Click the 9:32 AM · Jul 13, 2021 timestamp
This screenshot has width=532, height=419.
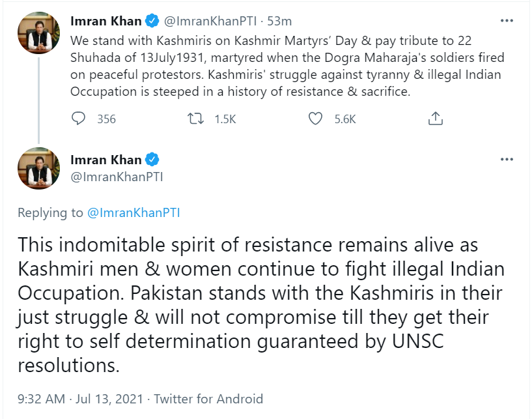pos(82,399)
